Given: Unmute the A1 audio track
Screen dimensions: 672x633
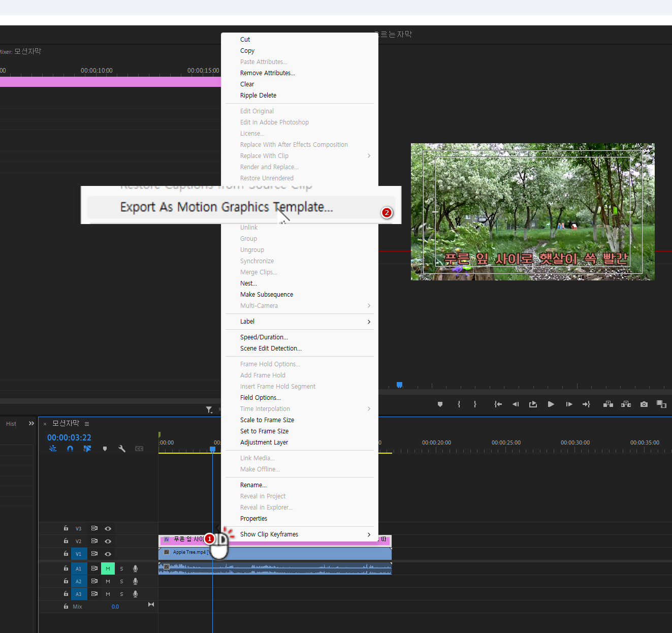Looking at the screenshot, I should point(108,568).
